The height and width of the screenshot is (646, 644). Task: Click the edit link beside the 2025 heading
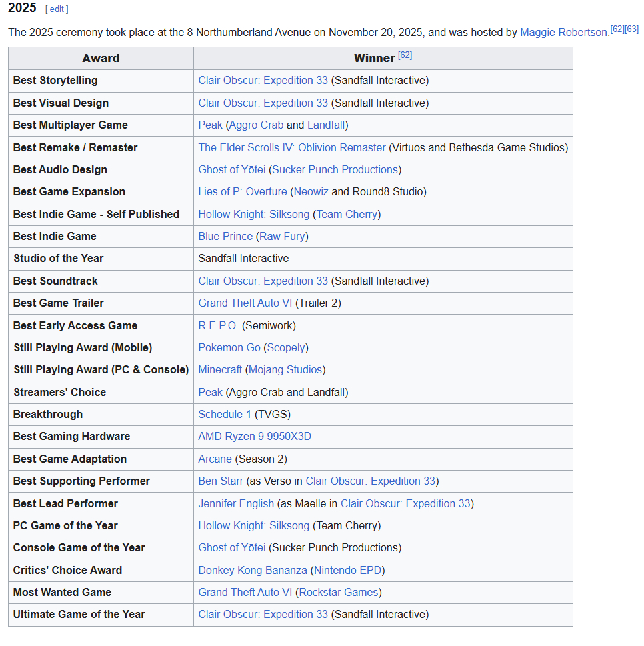[x=57, y=9]
